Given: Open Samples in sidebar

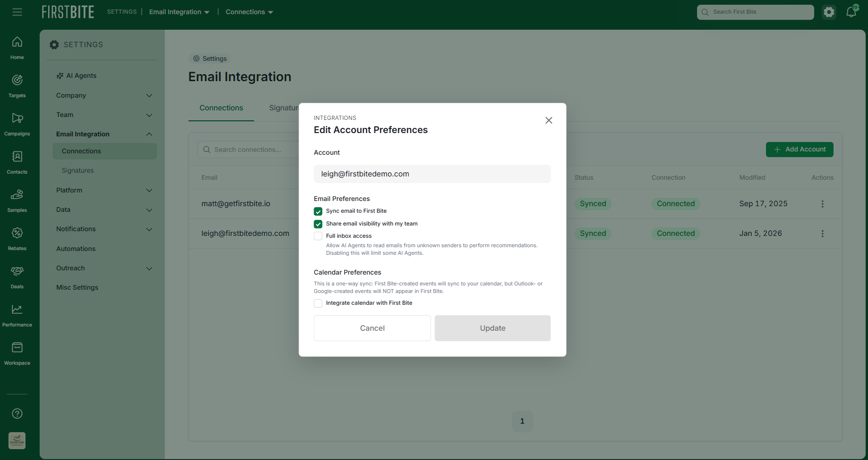Looking at the screenshot, I should pyautogui.click(x=17, y=201).
